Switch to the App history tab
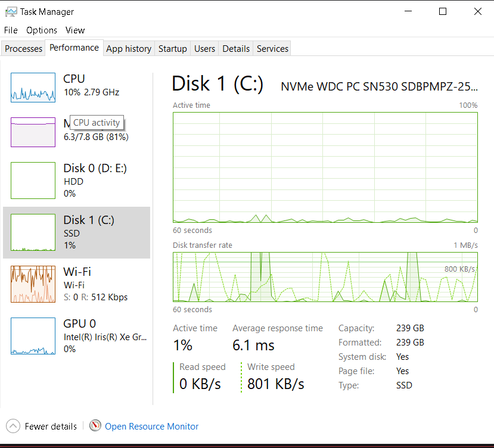 click(129, 49)
